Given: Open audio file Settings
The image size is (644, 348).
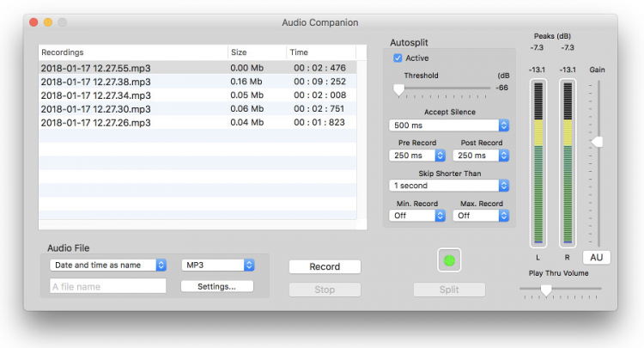Looking at the screenshot, I should (x=218, y=286).
